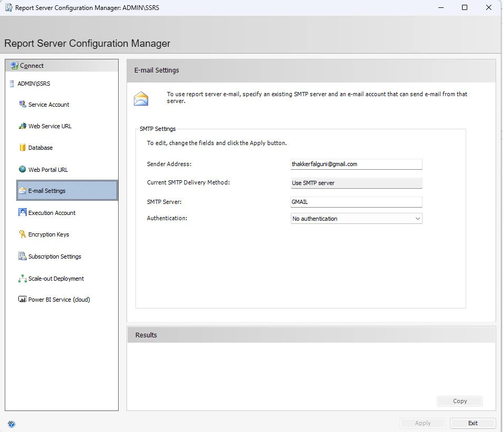This screenshot has width=504, height=432.
Task: Go to Power BI Service (cloud) section
Action: [x=59, y=300]
